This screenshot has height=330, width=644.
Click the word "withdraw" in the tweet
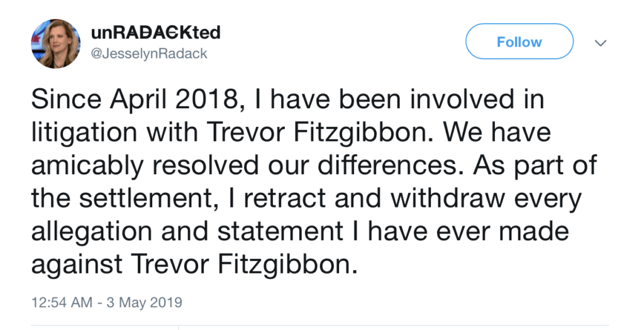click(x=448, y=199)
